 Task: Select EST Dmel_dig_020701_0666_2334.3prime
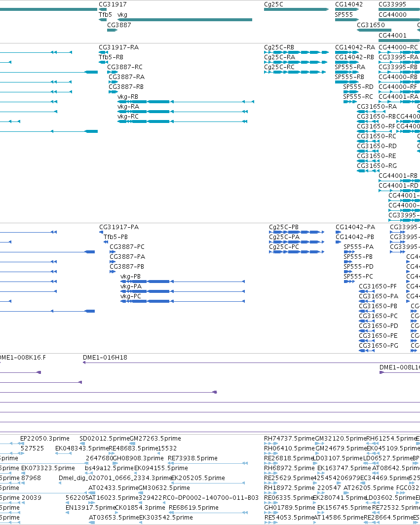115,478
